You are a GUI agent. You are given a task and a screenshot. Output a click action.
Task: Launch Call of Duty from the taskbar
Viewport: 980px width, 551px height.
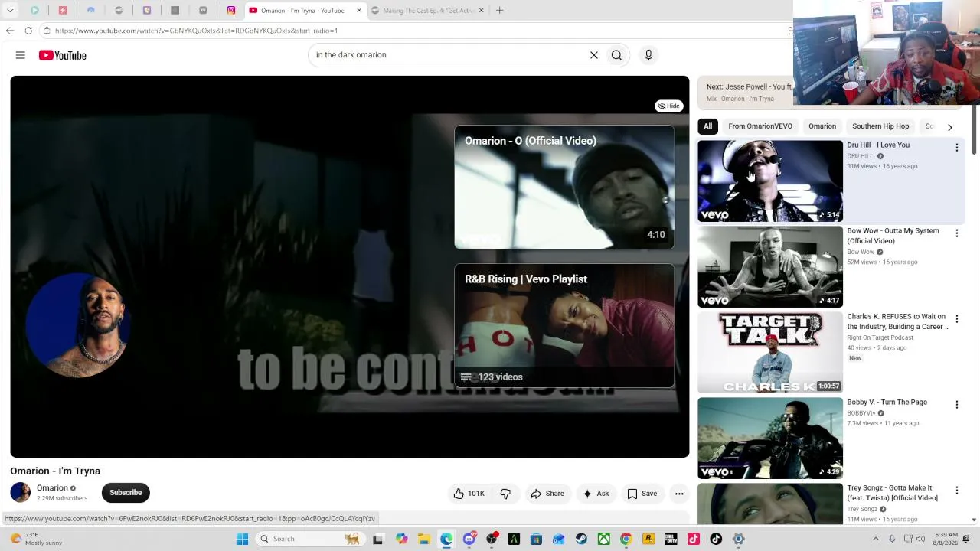click(x=671, y=539)
